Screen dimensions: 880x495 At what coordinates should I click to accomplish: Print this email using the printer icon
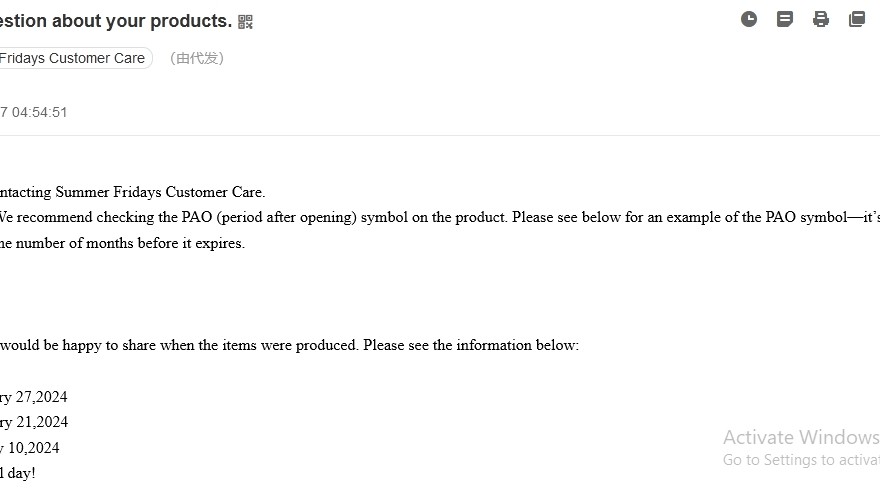pos(821,19)
